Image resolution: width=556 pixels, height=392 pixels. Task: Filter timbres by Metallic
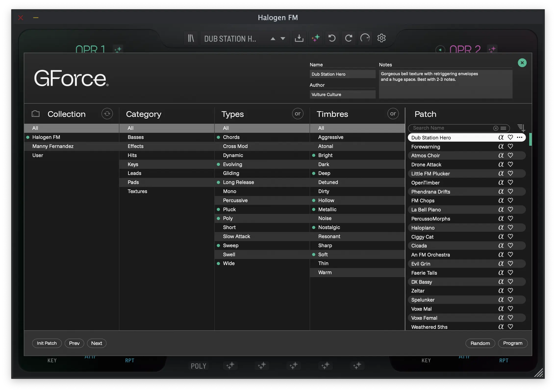coord(357,209)
